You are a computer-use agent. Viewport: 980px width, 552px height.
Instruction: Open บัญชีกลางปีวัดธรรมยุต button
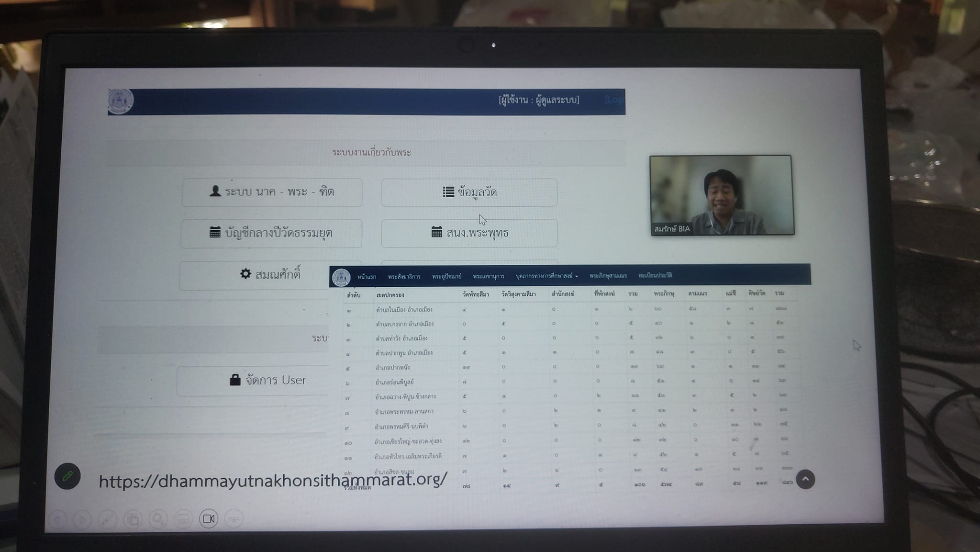click(271, 233)
